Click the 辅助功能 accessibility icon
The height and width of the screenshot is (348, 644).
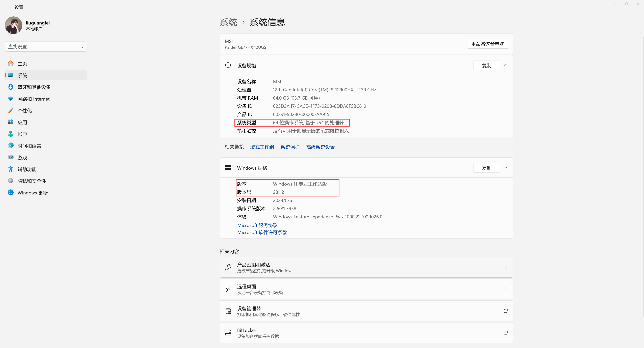click(11, 169)
